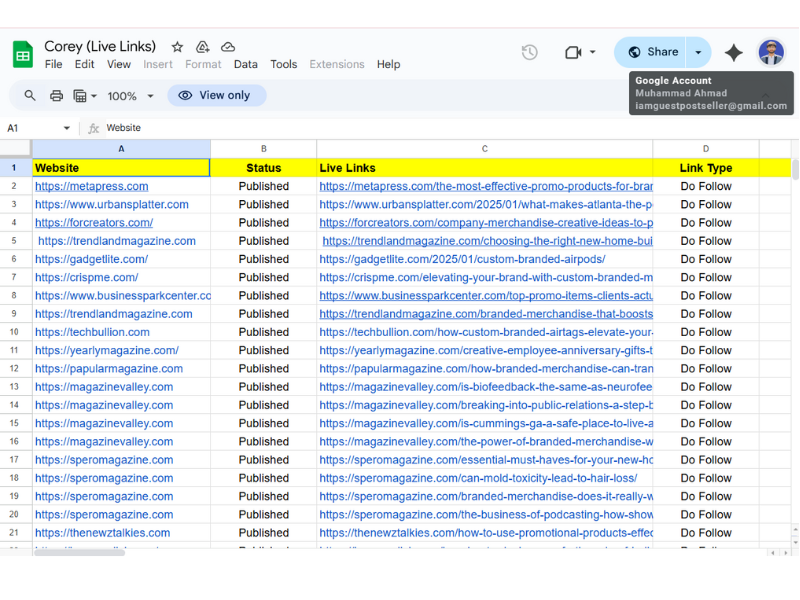Click the search magnifier in toolbar
Image resolution: width=800 pixels, height=600 pixels.
click(30, 95)
